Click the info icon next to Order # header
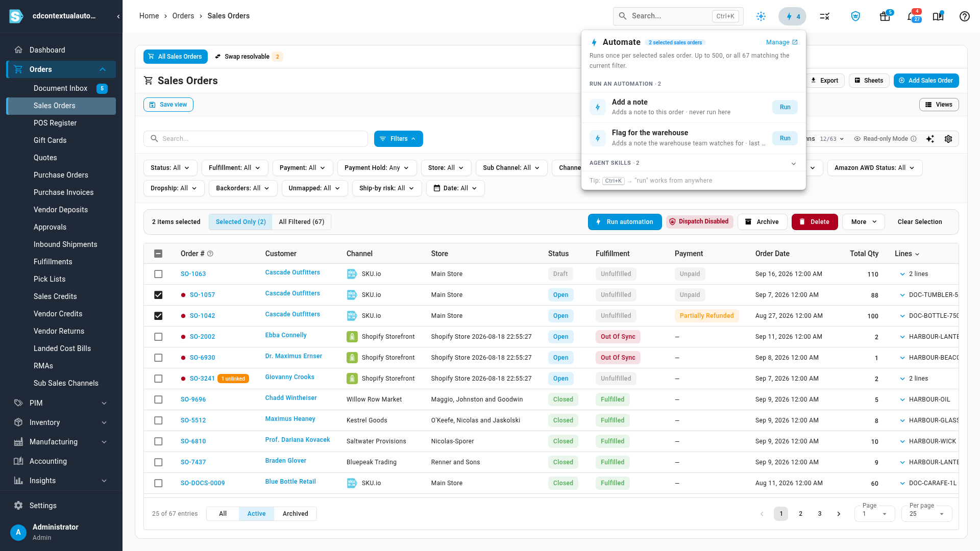The image size is (980, 551). coord(210,254)
